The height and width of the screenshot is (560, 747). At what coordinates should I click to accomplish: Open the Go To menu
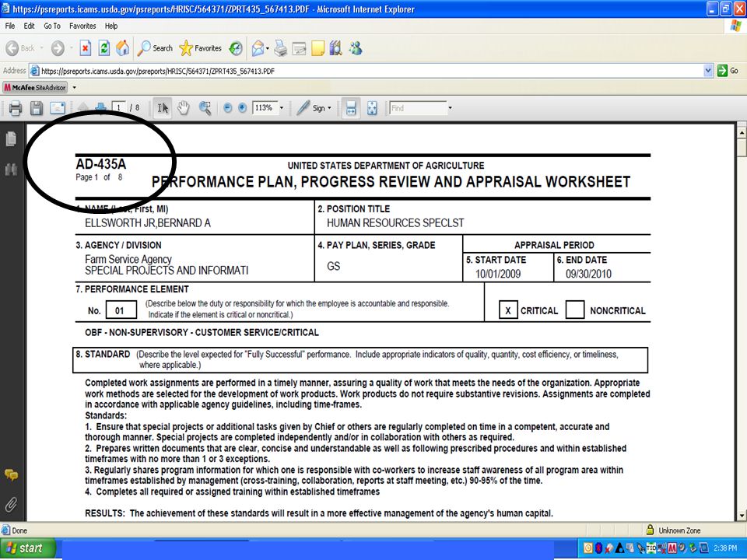click(x=52, y=26)
